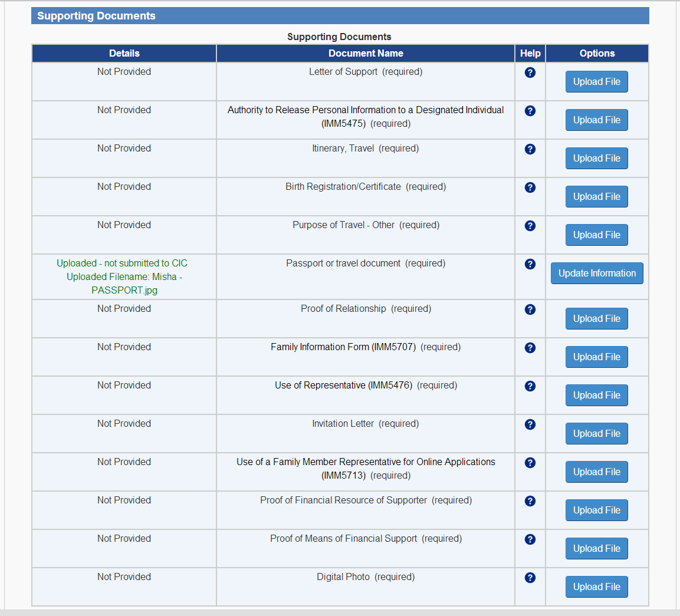
Task: Click uploaded filename Misha - PASSPORT.jpg text
Action: click(x=124, y=284)
